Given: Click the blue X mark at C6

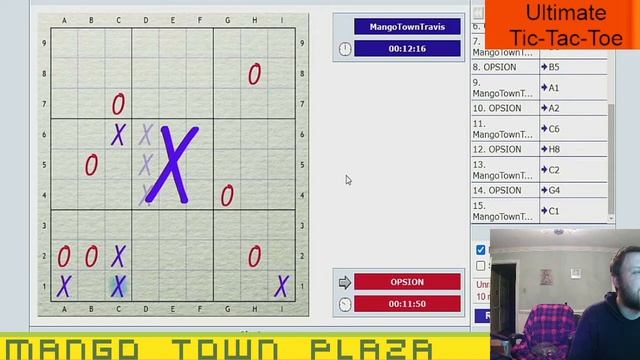Looking at the screenshot, I should [x=118, y=134].
